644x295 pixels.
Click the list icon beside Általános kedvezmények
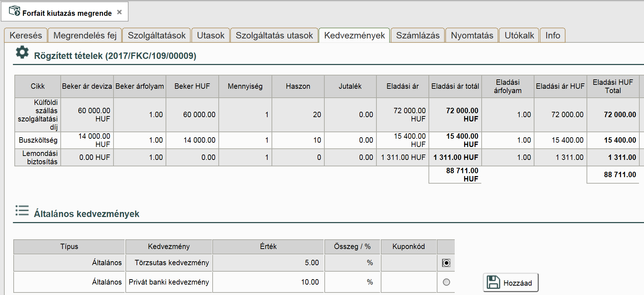tap(22, 211)
